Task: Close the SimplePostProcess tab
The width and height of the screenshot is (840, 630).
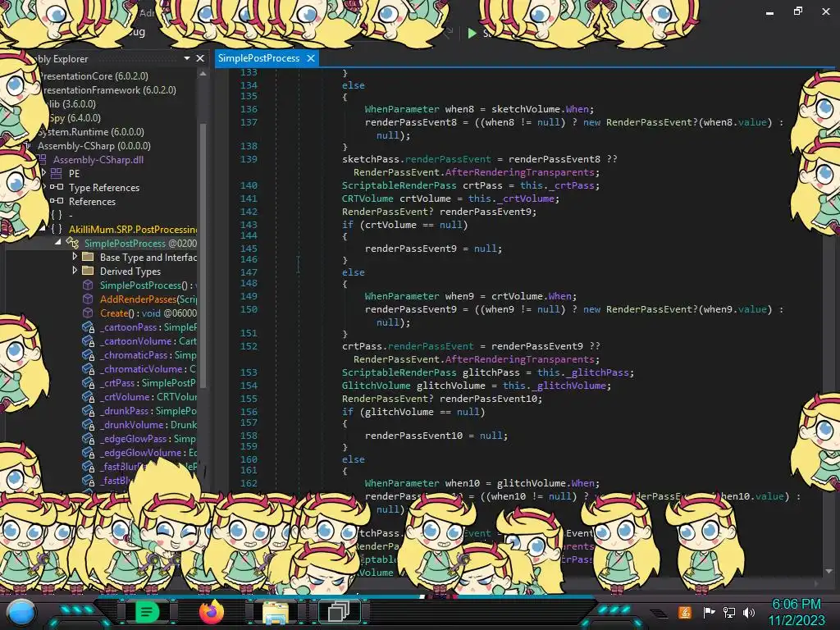Action: [x=311, y=58]
